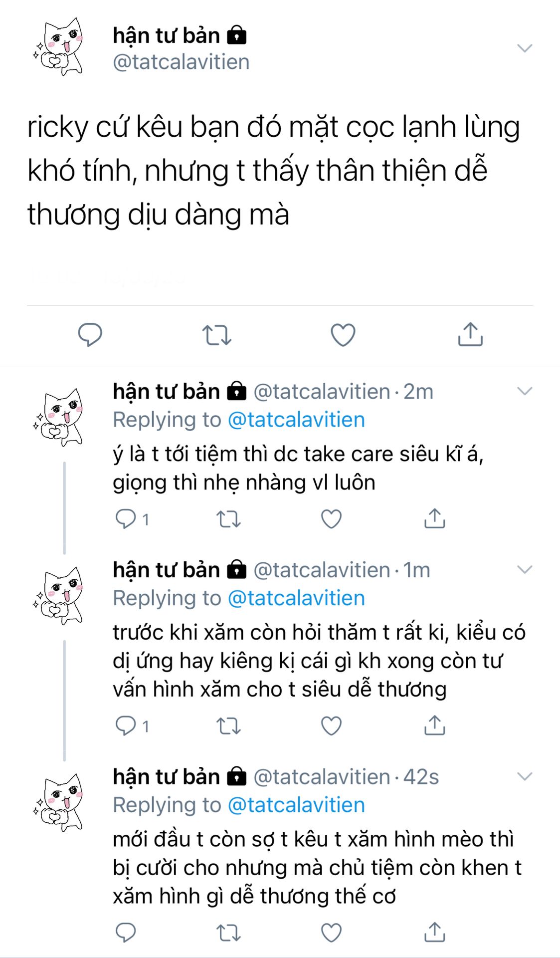The width and height of the screenshot is (560, 958).
Task: Expand options chevron on the 1m reply
Action: 525,569
